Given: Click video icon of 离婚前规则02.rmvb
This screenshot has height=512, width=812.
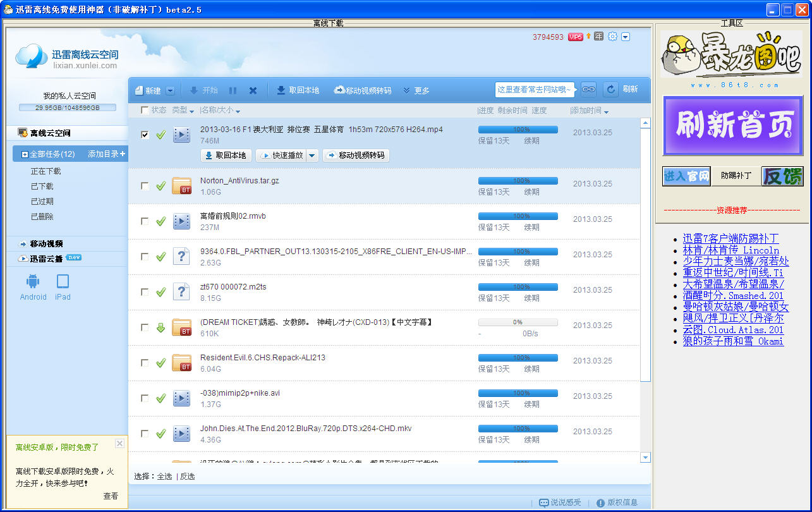Looking at the screenshot, I should coord(181,221).
